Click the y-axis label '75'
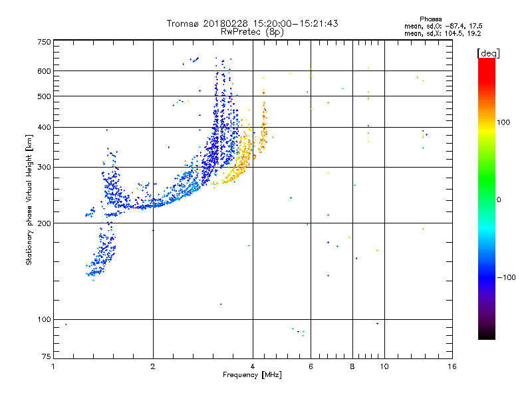The height and width of the screenshot is (399, 532). tap(47, 356)
